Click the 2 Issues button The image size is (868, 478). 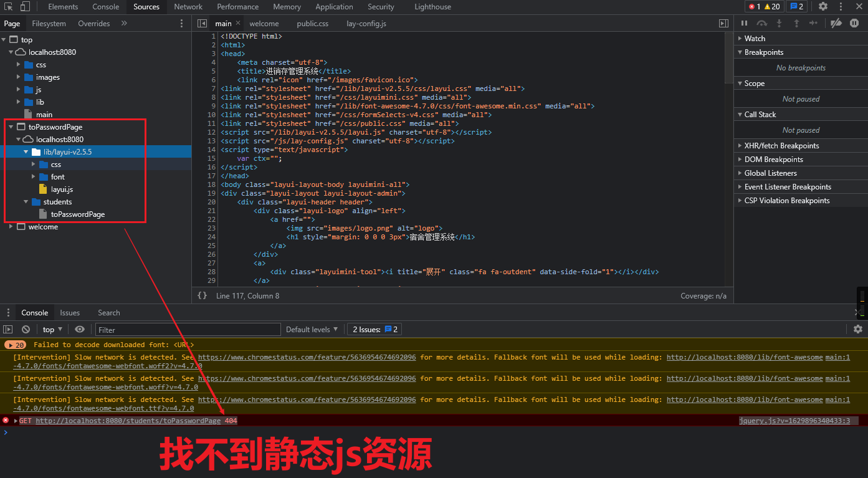(x=373, y=329)
